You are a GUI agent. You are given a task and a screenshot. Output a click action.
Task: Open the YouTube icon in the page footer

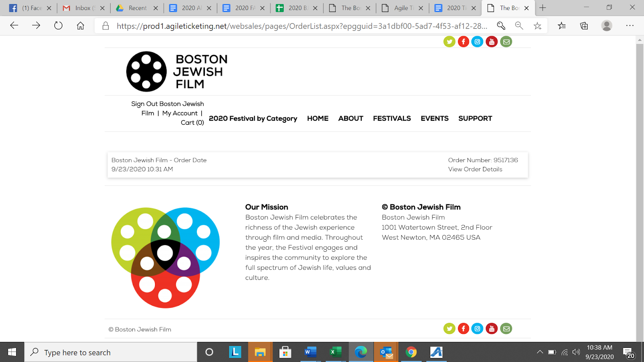pos(491,329)
